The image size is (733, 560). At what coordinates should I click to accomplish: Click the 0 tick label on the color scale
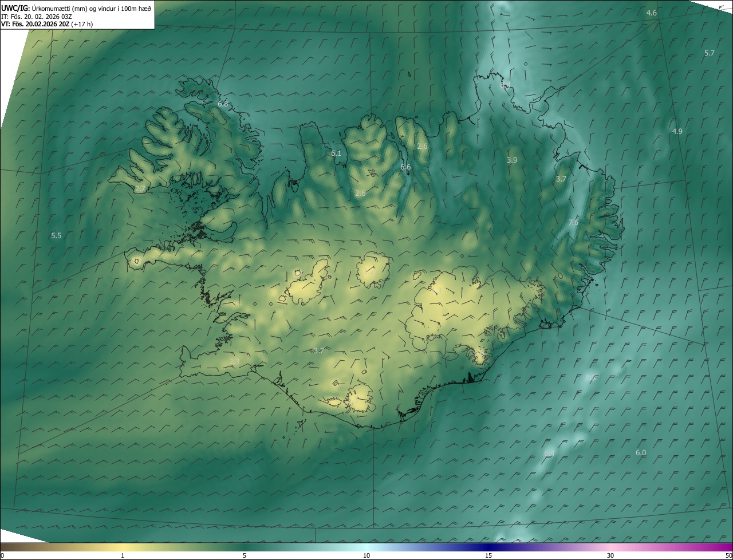pos(2,555)
